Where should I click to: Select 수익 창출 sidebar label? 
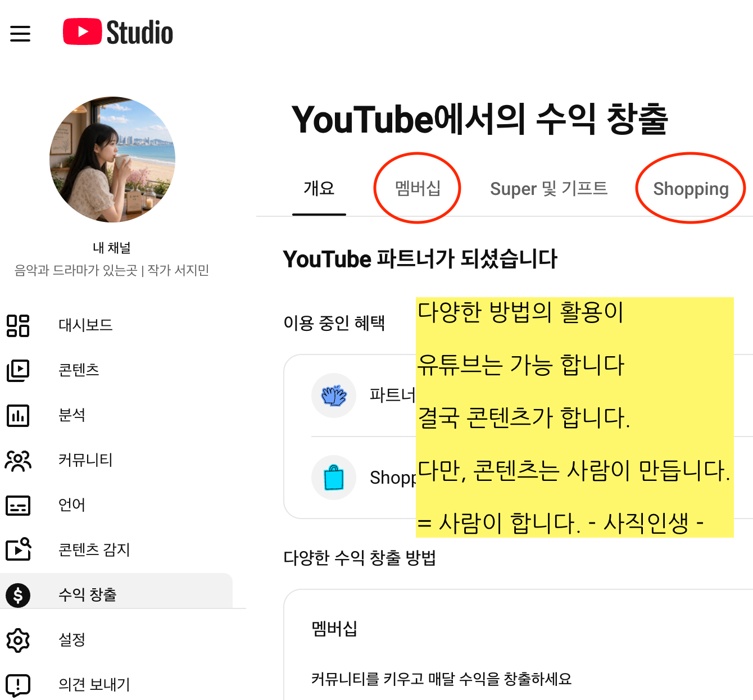click(88, 594)
